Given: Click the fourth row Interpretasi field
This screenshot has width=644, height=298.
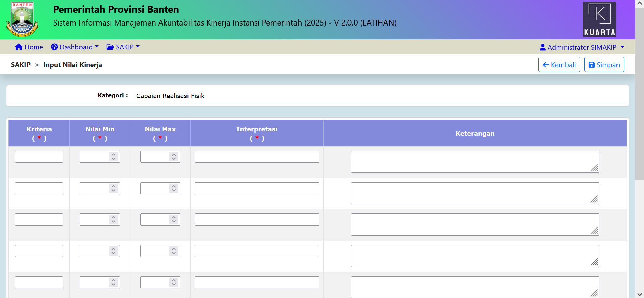Looking at the screenshot, I should click(x=257, y=251).
